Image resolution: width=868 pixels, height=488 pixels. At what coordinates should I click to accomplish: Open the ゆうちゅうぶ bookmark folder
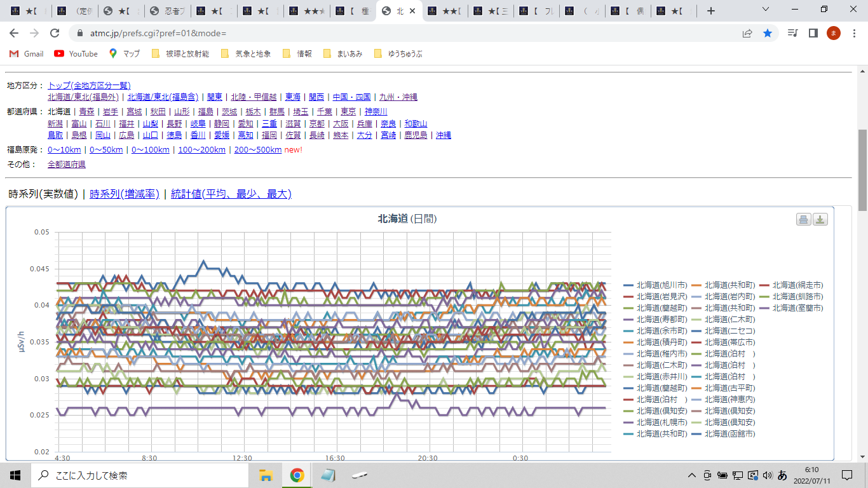(x=398, y=54)
